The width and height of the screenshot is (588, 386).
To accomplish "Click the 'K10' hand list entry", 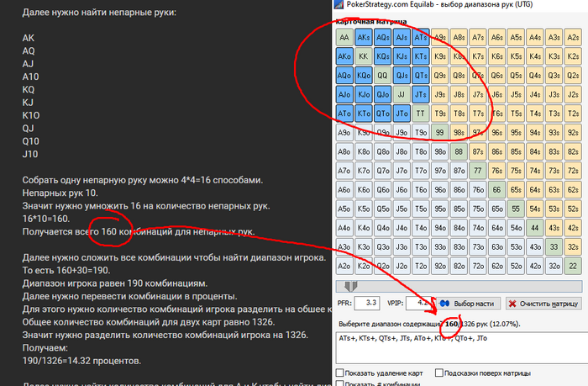I will pos(31,115).
